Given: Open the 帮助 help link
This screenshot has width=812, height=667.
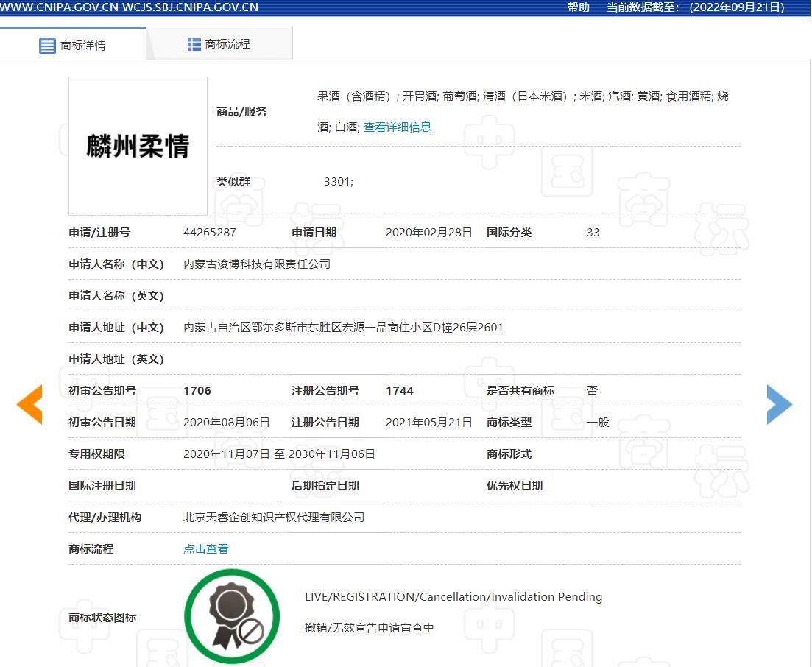Looking at the screenshot, I should click(x=578, y=7).
